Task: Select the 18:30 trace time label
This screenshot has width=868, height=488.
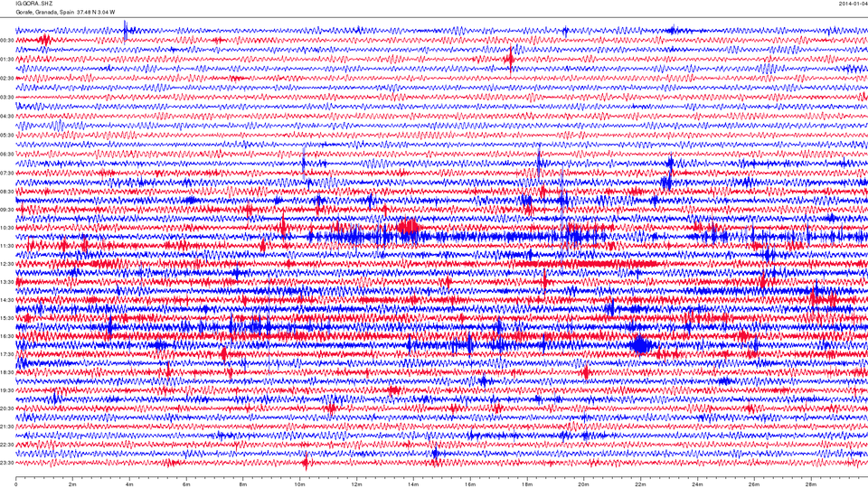Action: coord(6,372)
